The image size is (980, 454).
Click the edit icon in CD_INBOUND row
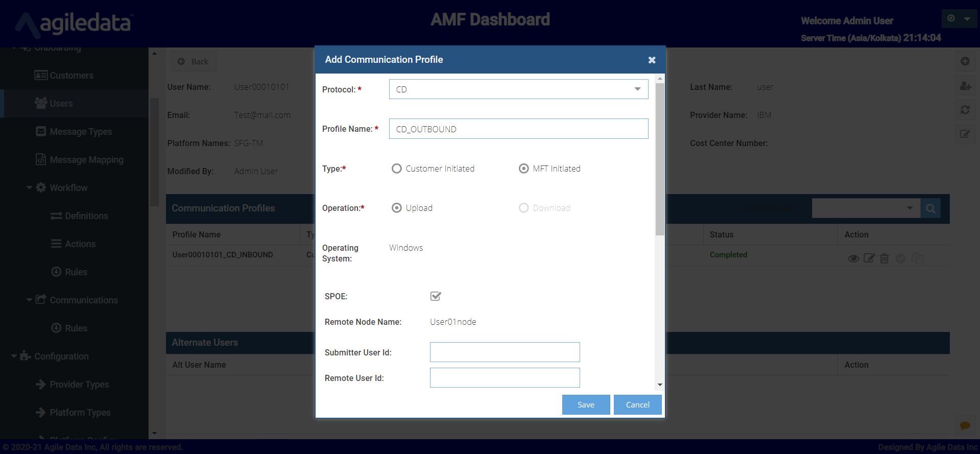point(869,258)
